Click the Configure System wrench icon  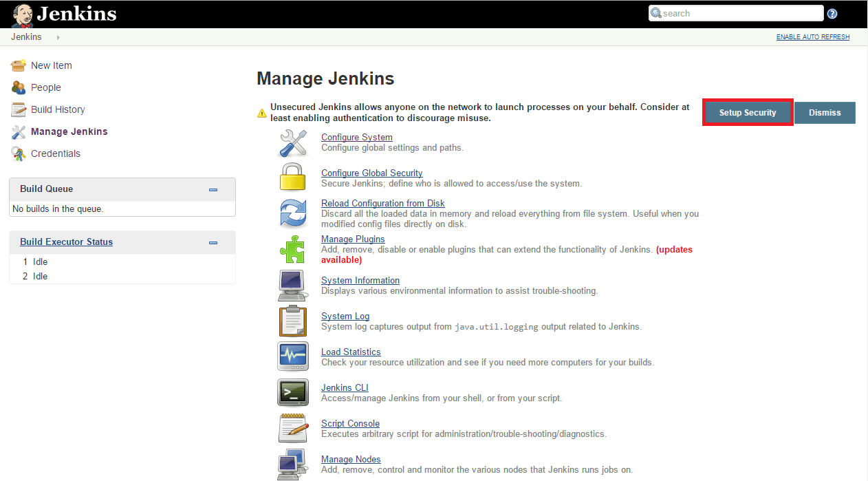(293, 142)
